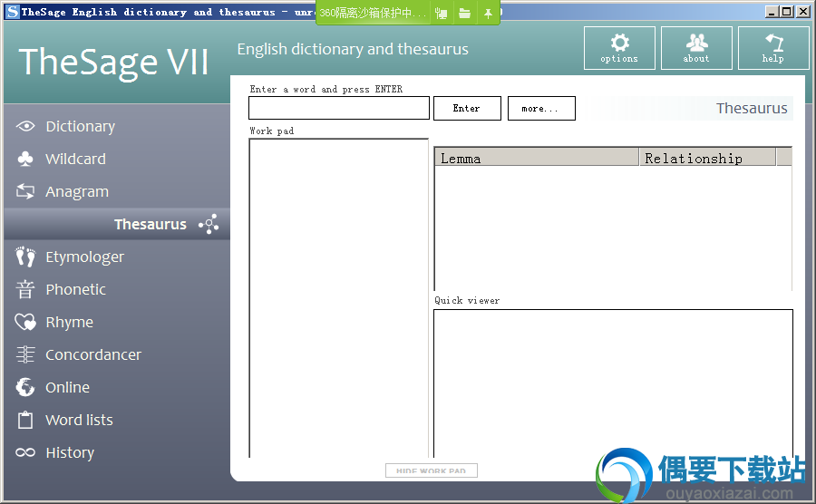Click the 360 sandbox protection label
The image size is (816, 504).
(373, 13)
